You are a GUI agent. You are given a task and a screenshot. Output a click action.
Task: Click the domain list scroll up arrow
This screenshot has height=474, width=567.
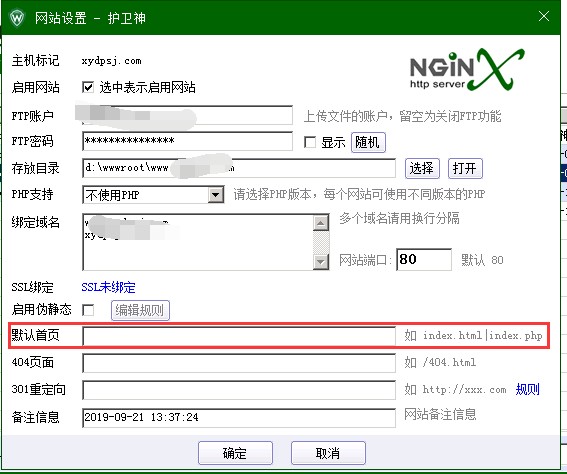321,223
